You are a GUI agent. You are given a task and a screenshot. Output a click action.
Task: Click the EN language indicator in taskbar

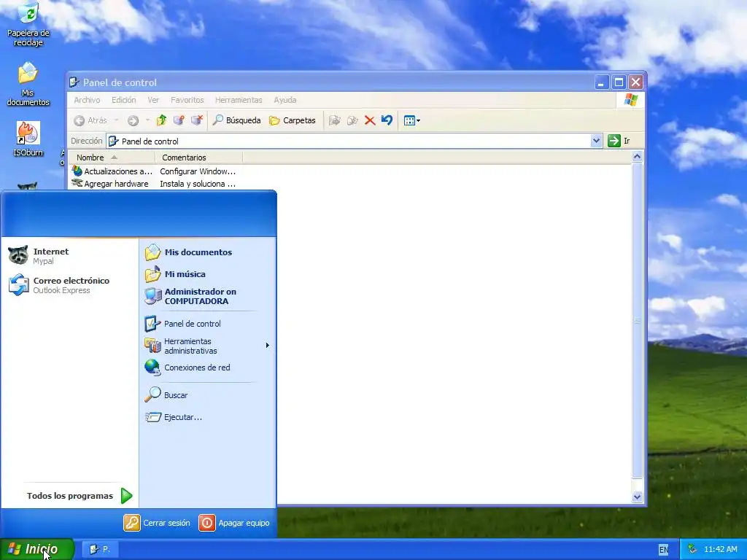[x=663, y=550]
